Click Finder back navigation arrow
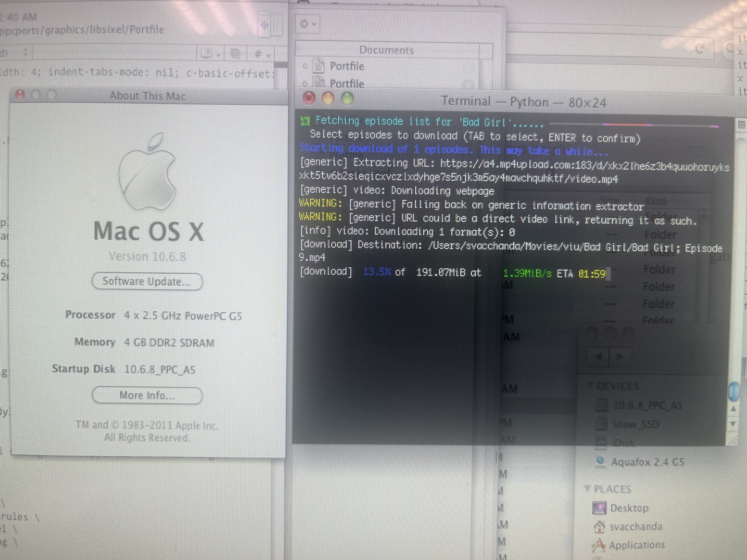 click(x=598, y=357)
